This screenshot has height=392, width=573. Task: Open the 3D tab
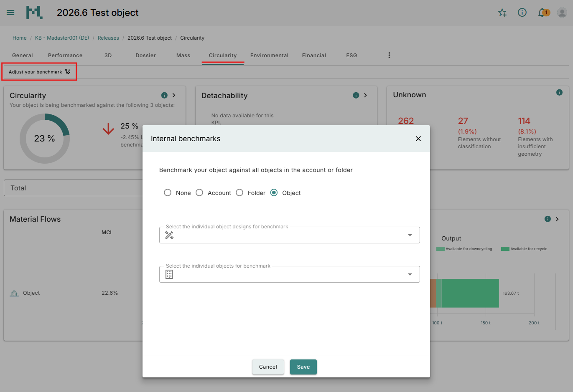tap(108, 55)
